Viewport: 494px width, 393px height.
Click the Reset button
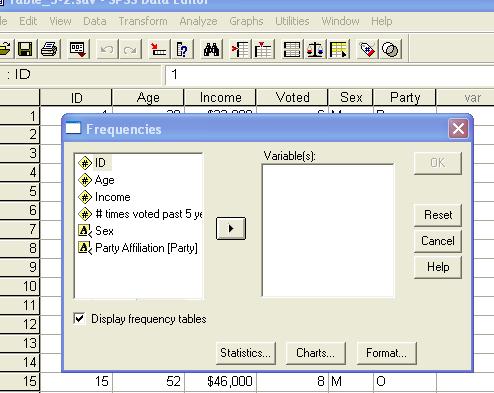click(438, 215)
